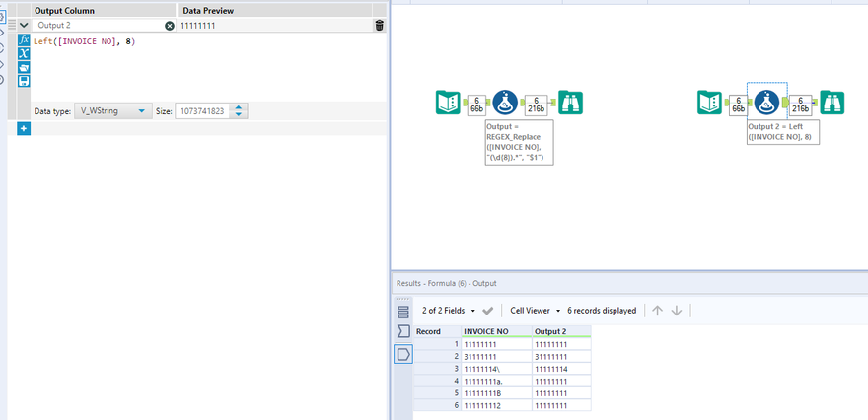Open the Cell Viewer dropdown
The image size is (868, 420).
tap(536, 311)
